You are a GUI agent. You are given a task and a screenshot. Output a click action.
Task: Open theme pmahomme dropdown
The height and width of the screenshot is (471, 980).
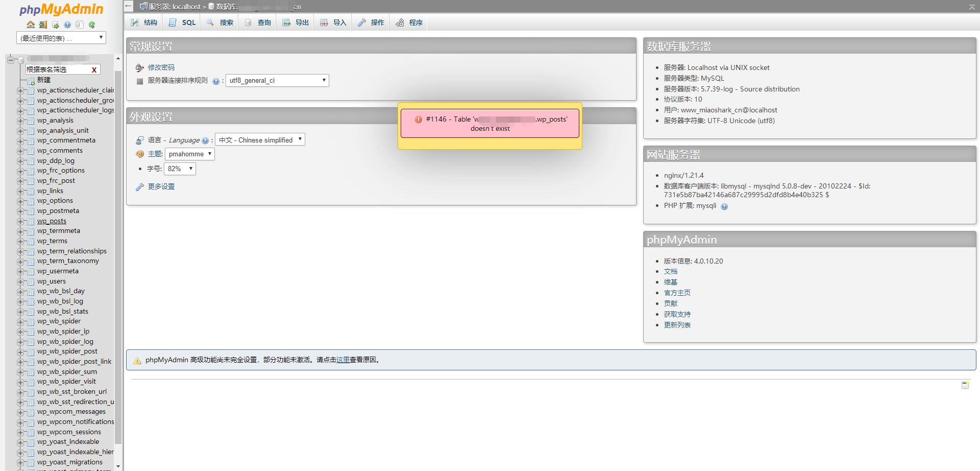[x=189, y=154]
